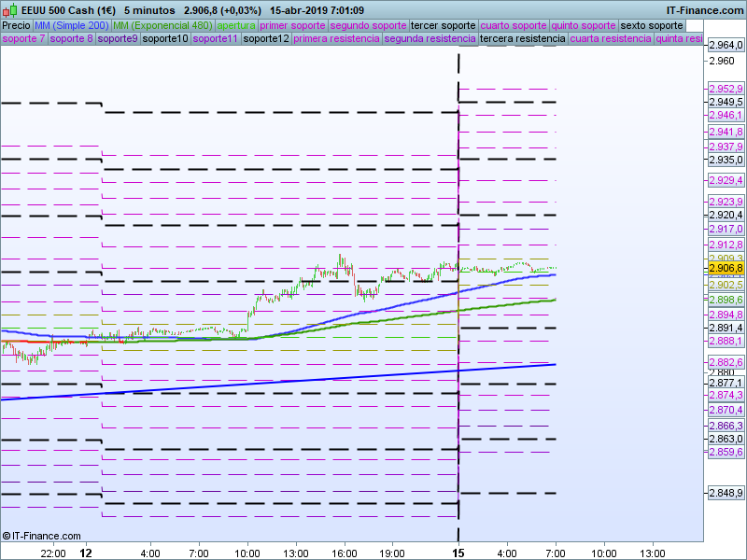Select the 2.891,4 price label
Viewport: 747px width, 560px height.
(x=726, y=328)
